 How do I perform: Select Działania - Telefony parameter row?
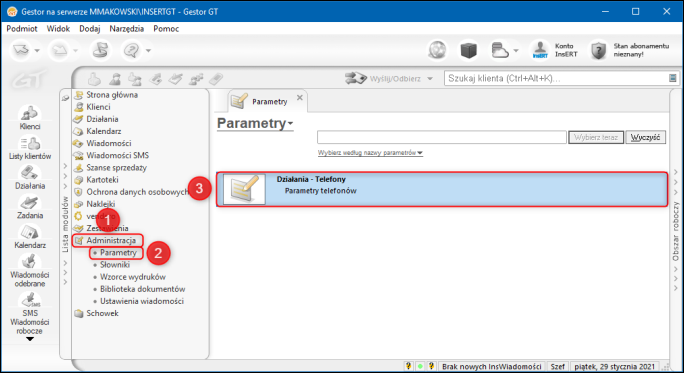tap(442, 189)
